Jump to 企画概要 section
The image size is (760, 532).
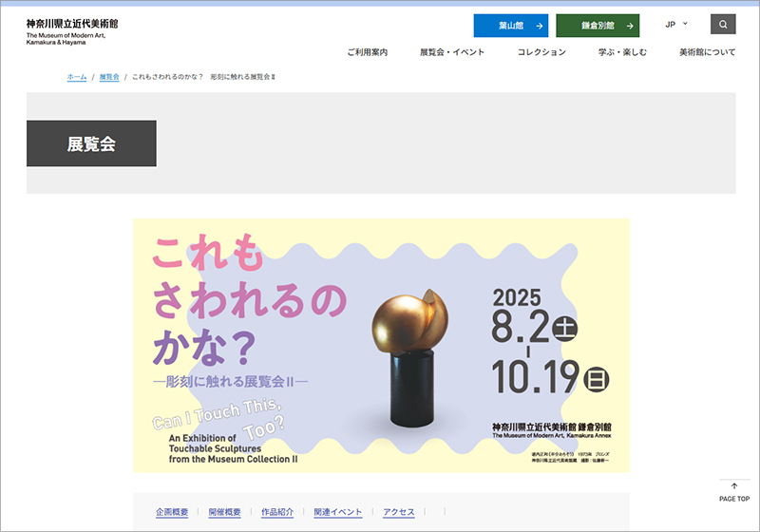[172, 512]
